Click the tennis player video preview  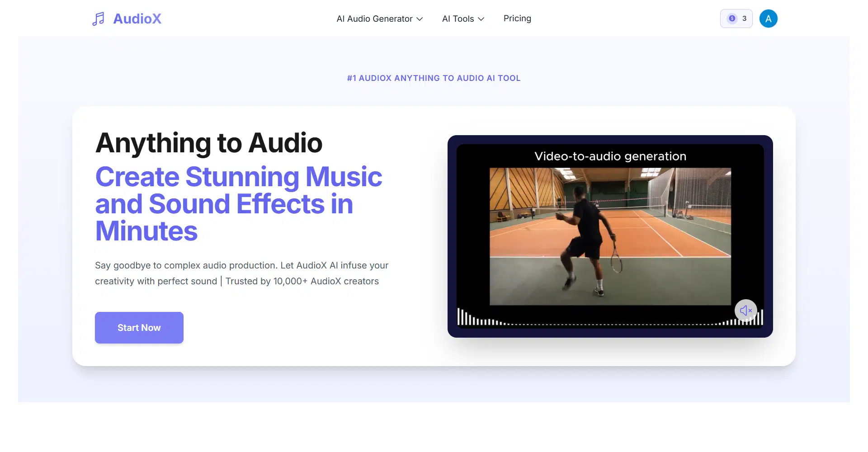(x=610, y=236)
